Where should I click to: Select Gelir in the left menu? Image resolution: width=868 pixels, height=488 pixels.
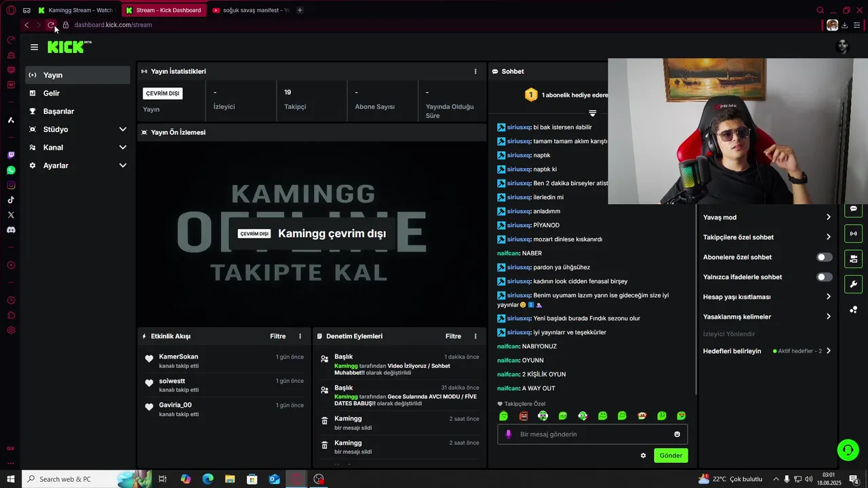[x=77, y=94]
